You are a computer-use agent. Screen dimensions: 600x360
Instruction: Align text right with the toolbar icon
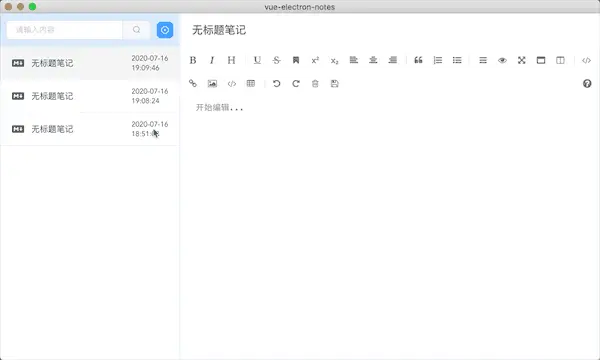click(393, 60)
